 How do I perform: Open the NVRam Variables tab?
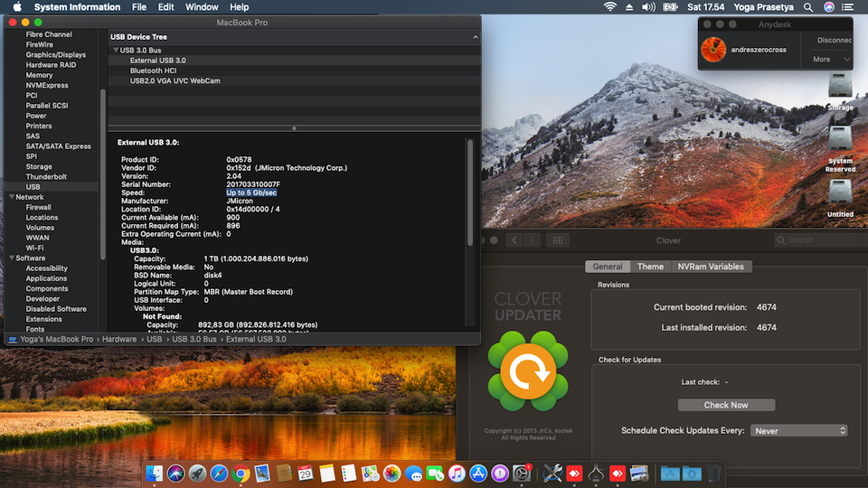712,267
